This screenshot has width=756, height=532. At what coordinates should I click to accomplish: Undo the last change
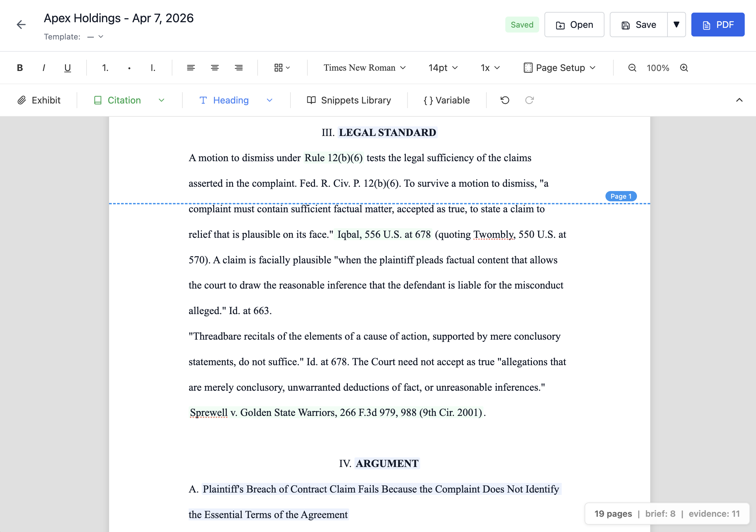point(504,100)
